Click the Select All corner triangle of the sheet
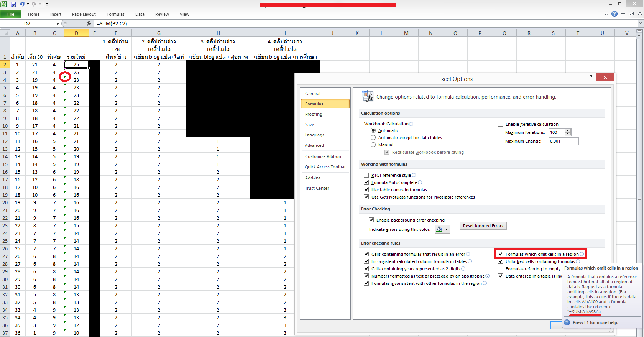The image size is (644, 337). (5, 33)
